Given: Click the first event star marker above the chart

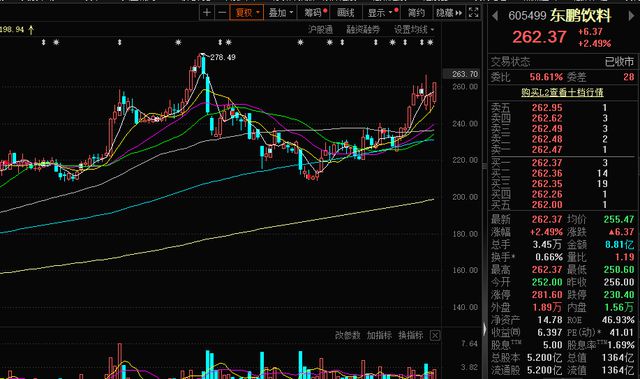Looking at the screenshot, I should pyautogui.click(x=56, y=42).
